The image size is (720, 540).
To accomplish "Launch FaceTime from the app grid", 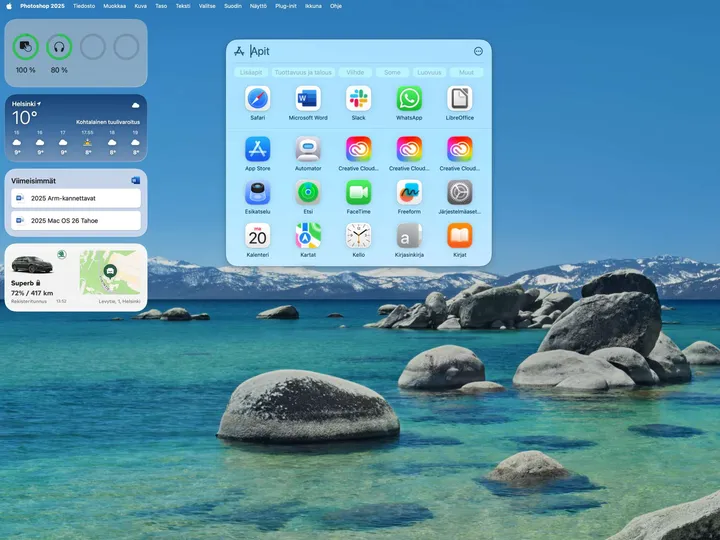I will coord(358,192).
